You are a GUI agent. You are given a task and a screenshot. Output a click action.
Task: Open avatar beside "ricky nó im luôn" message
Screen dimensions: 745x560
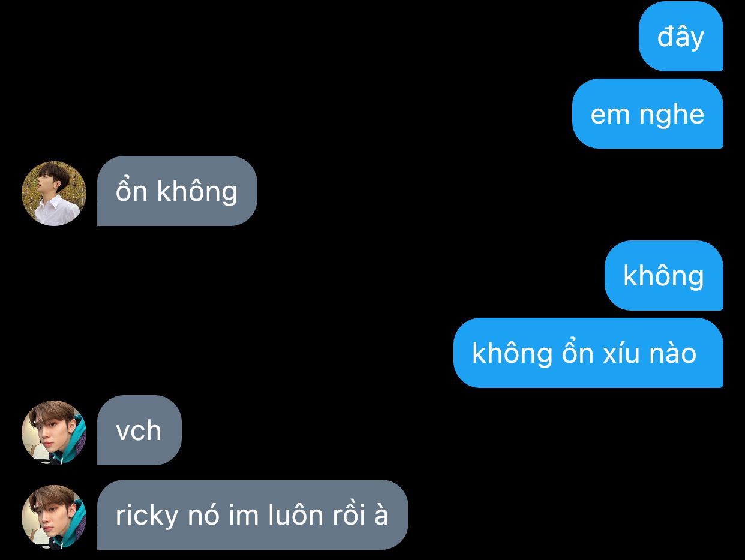[54, 517]
